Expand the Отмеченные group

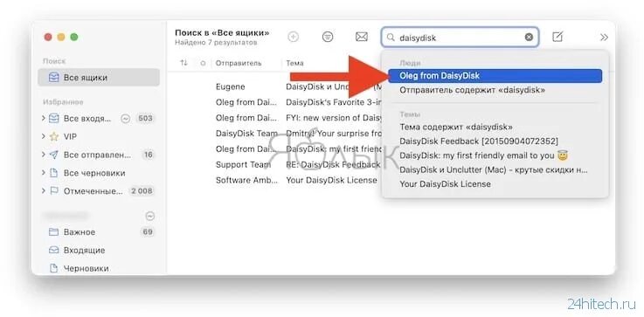coord(44,191)
